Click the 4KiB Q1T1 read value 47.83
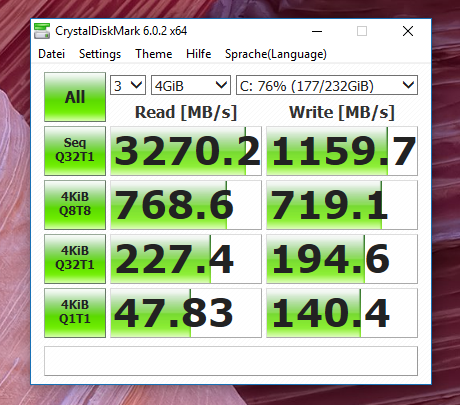 point(186,313)
